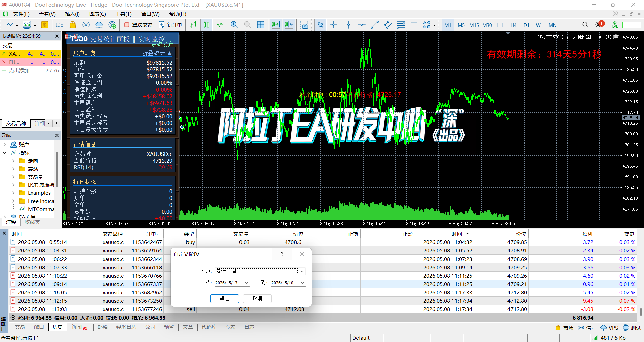This screenshot has width=644, height=342.
Task: Expand the 震荡 oscillators folder
Action: [x=14, y=169]
